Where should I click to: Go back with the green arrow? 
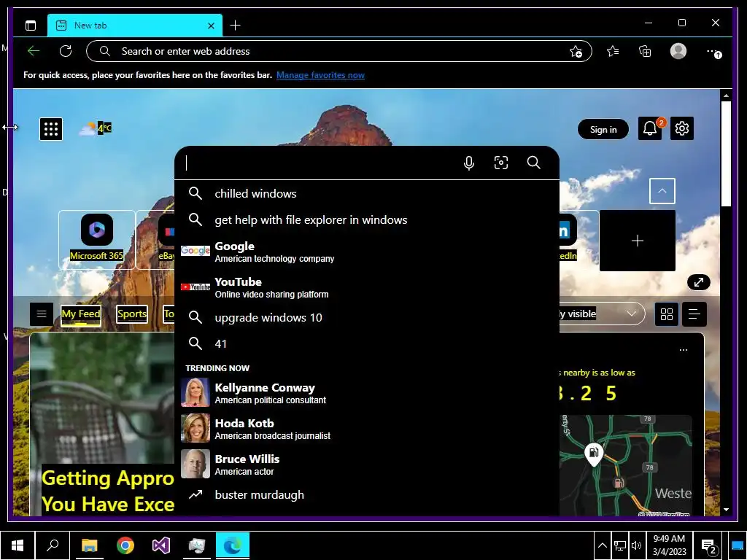pos(34,51)
